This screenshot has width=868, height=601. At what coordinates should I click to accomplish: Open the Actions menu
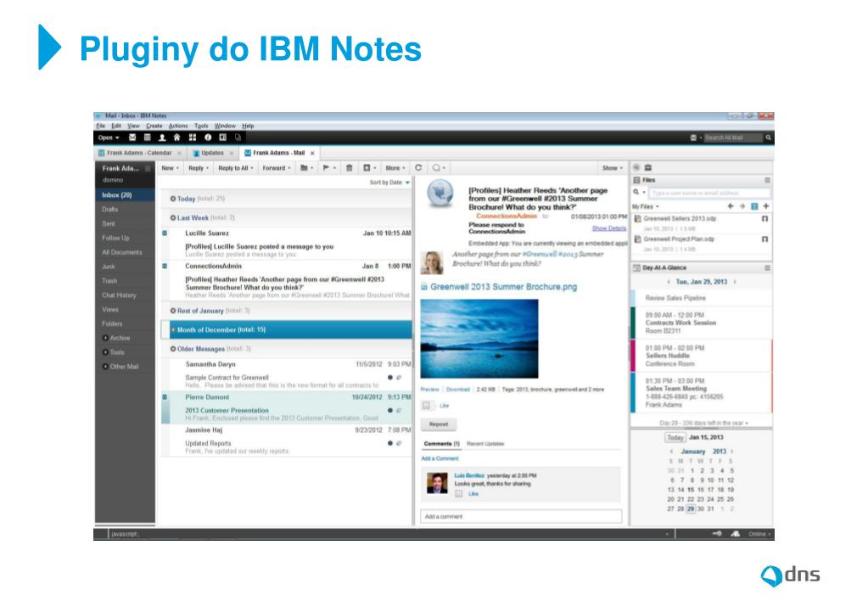click(x=178, y=126)
